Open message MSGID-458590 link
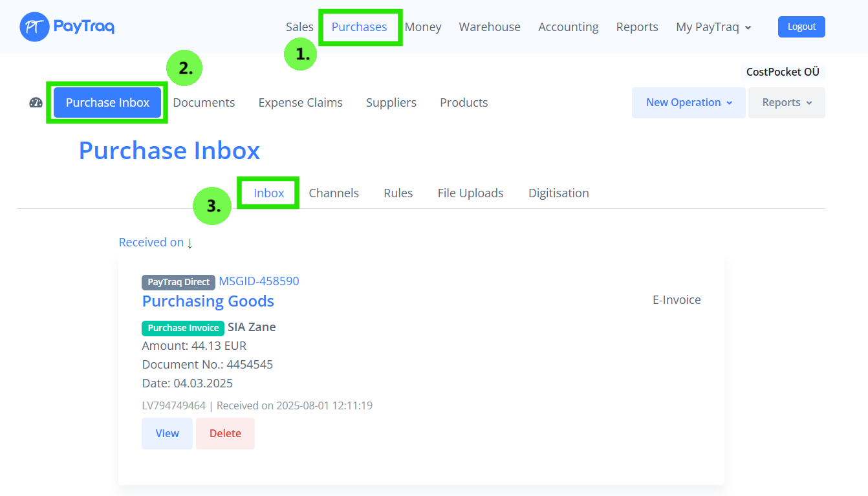The image size is (868, 496). [x=259, y=281]
